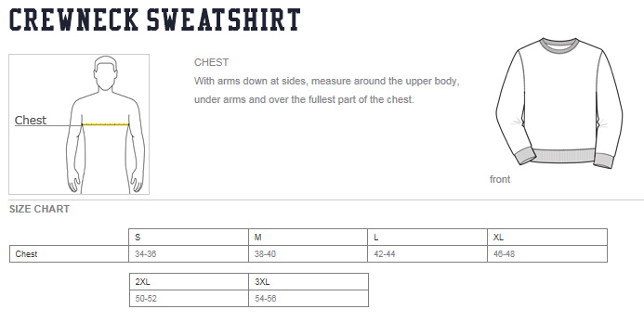The height and width of the screenshot is (335, 644).
Task: Click the 50-52 chest measurement cell
Action: tap(189, 299)
